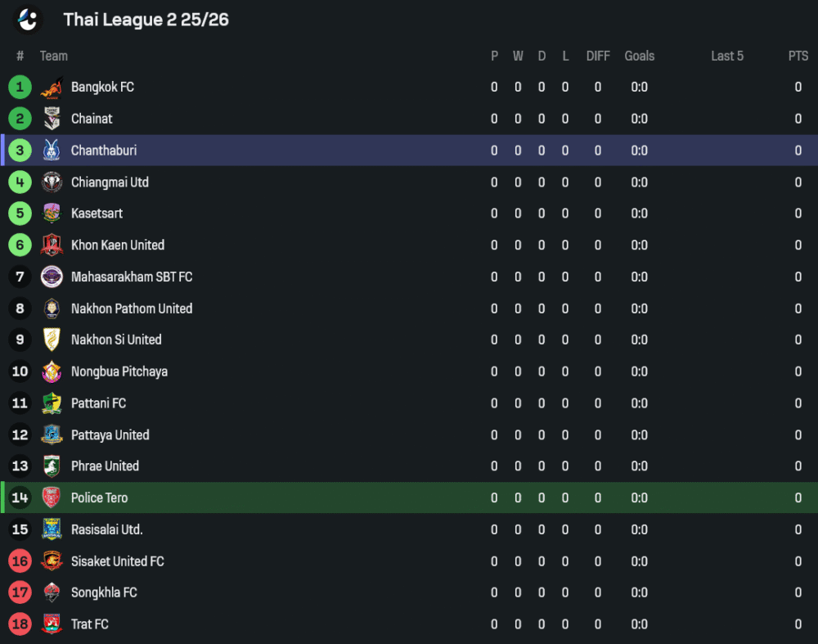Screen dimensions: 818x644
Task: Click the Nakhon Si United crest
Action: pyautogui.click(x=52, y=340)
